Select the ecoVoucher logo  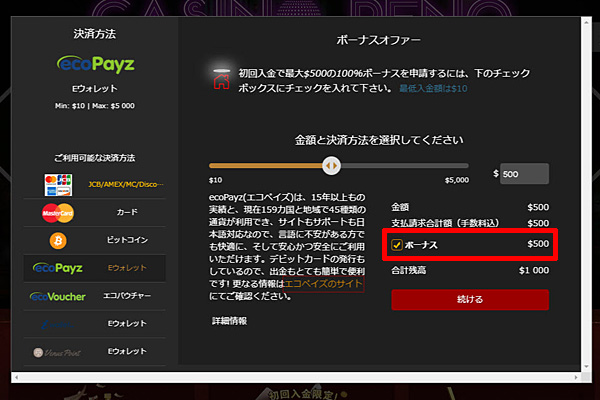(x=58, y=296)
